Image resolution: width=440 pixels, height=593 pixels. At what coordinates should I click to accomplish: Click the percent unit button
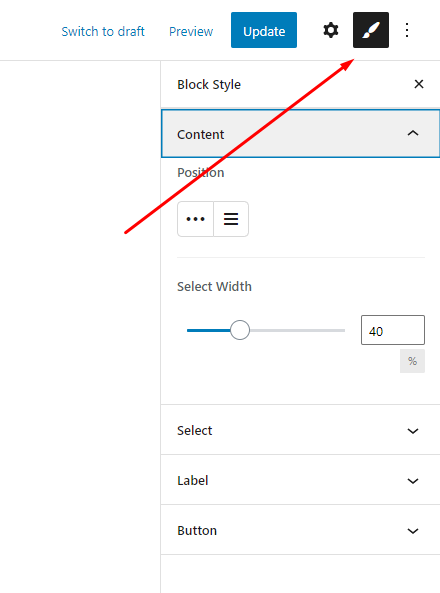point(412,361)
